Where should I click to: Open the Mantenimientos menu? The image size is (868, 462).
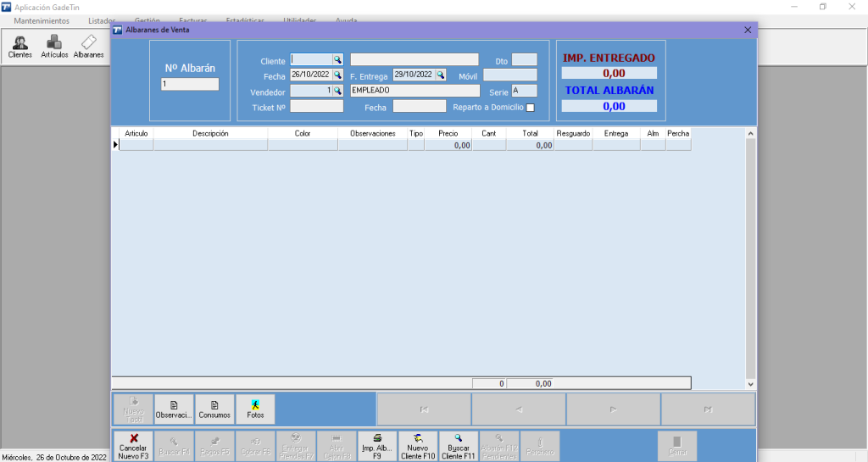coord(42,20)
